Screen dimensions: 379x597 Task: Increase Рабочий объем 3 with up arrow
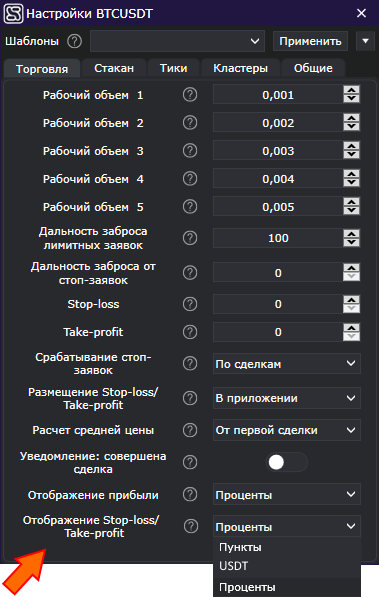click(x=351, y=147)
